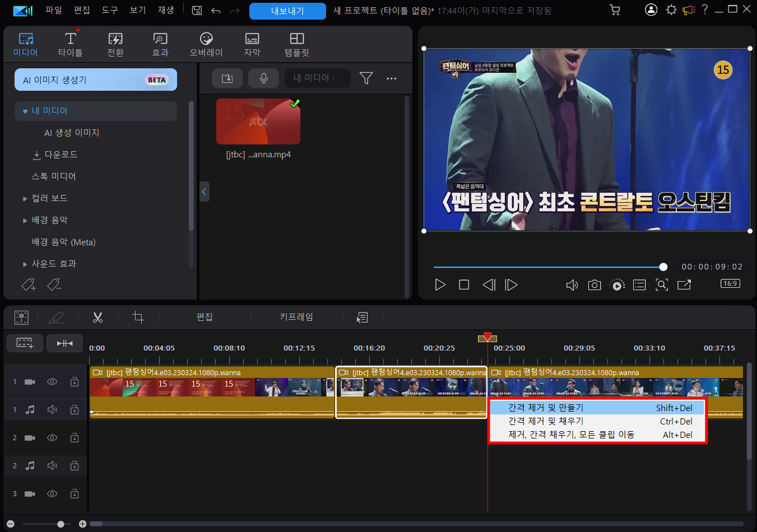Click the microphone voice recording icon

263,78
